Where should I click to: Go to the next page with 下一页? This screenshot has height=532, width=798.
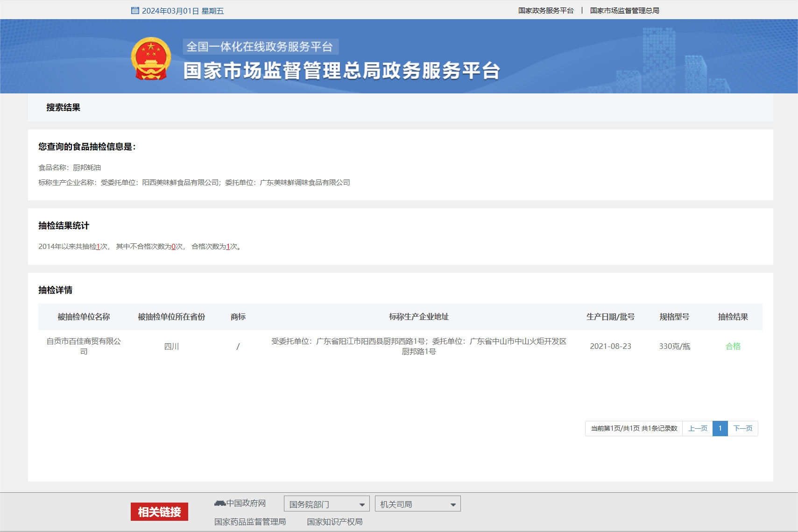[743, 428]
